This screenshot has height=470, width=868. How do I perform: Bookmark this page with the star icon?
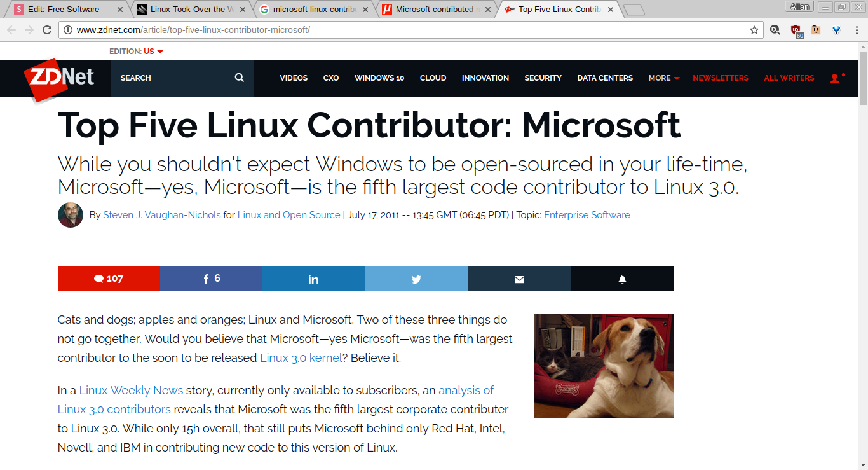(754, 30)
